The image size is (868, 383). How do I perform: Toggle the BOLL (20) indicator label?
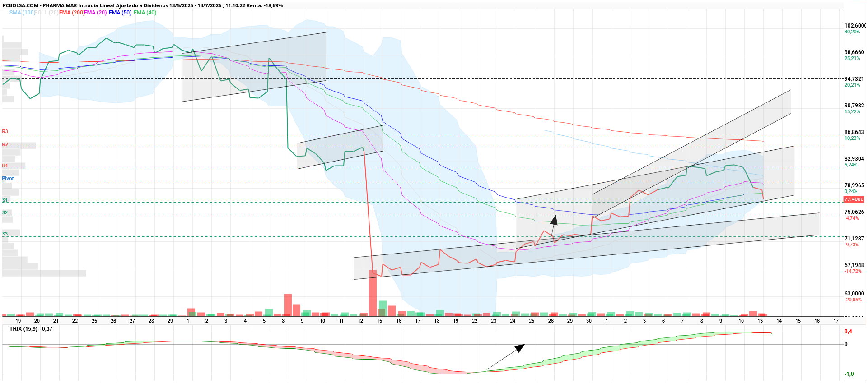click(47, 13)
